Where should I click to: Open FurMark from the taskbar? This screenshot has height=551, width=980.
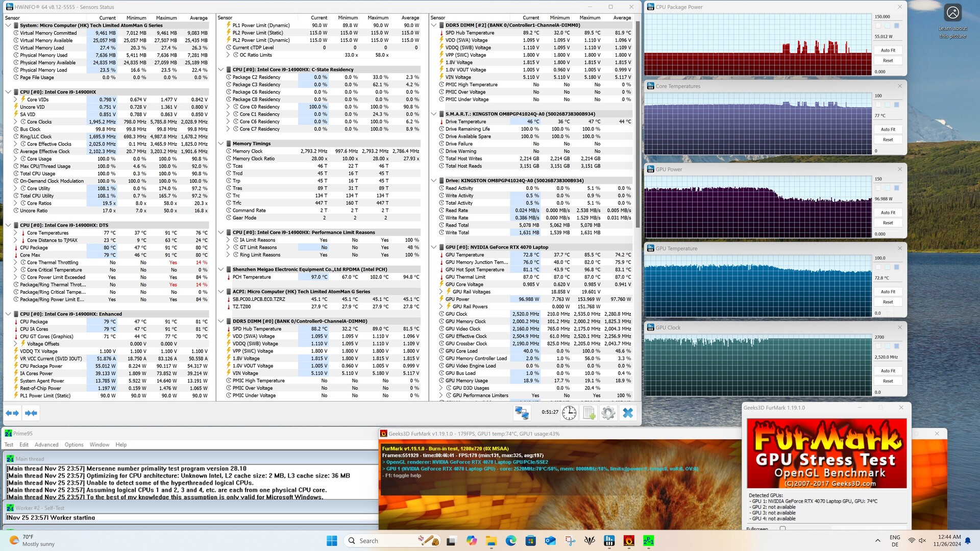(x=629, y=541)
